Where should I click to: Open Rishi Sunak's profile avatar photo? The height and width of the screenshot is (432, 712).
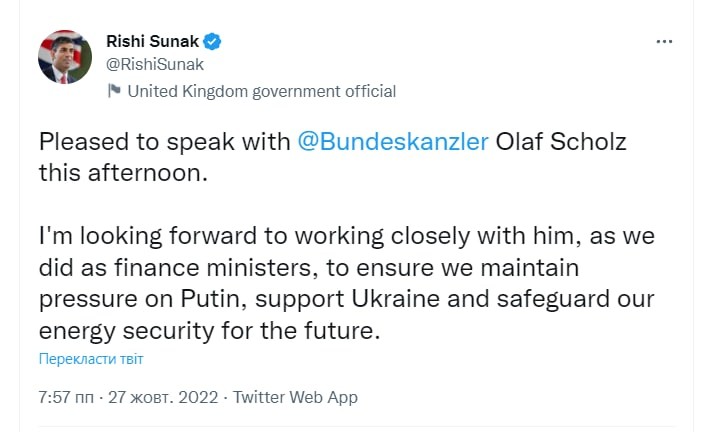pos(65,57)
